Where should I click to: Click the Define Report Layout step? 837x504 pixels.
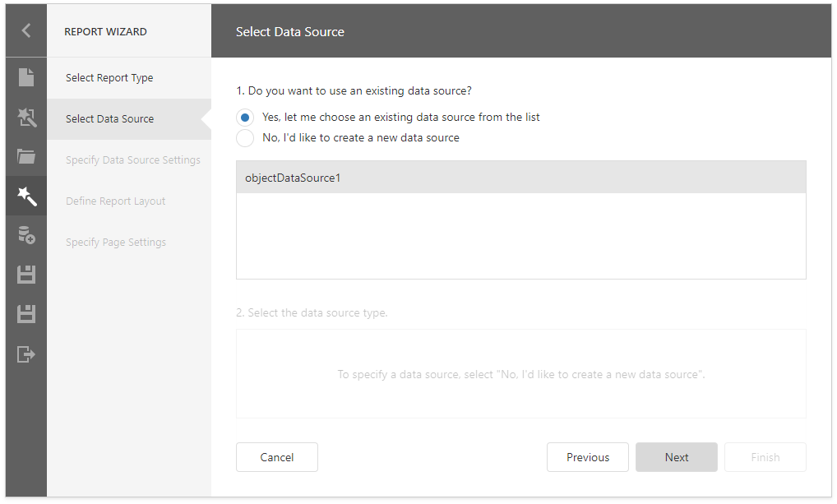coord(116,201)
